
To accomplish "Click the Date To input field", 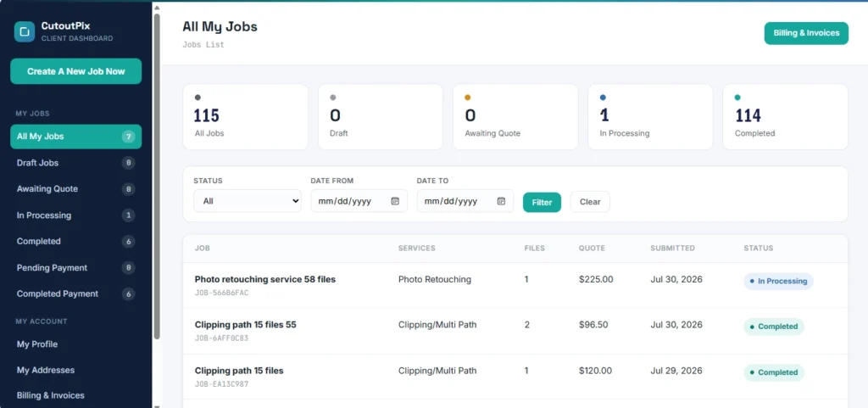I will click(465, 201).
